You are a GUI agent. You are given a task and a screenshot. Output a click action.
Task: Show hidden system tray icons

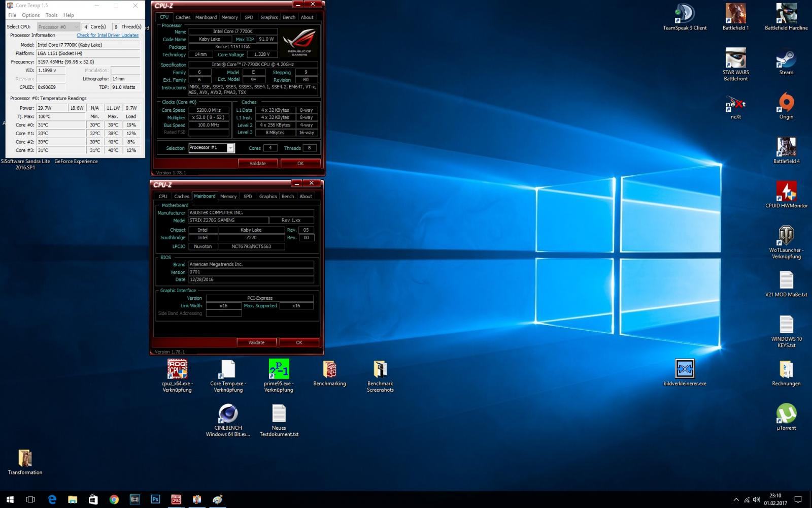click(x=736, y=499)
